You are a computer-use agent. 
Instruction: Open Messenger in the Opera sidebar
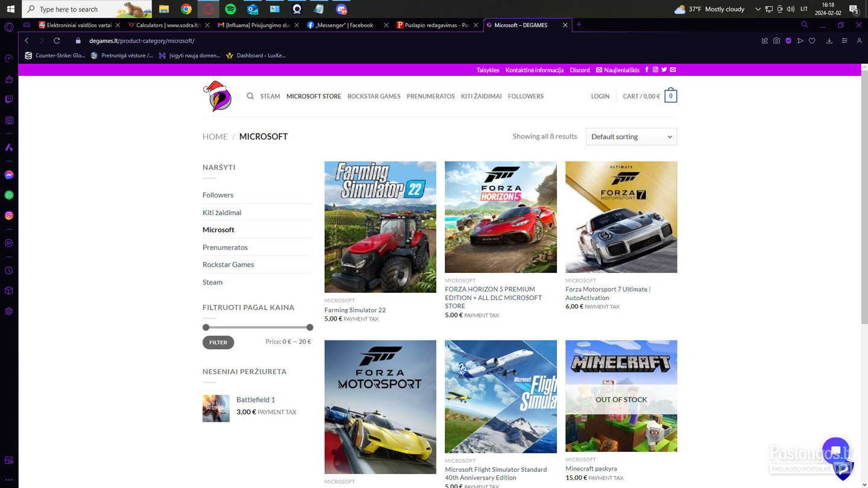pyautogui.click(x=8, y=175)
